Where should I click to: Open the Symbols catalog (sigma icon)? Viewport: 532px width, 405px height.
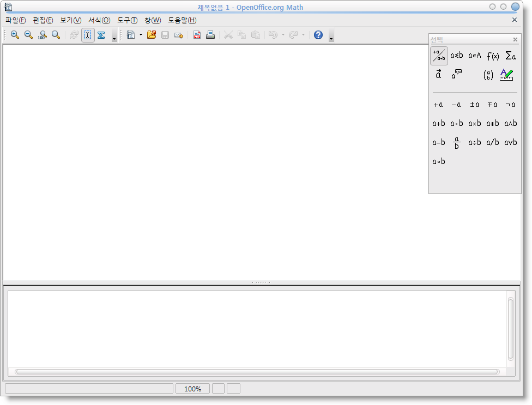point(101,35)
